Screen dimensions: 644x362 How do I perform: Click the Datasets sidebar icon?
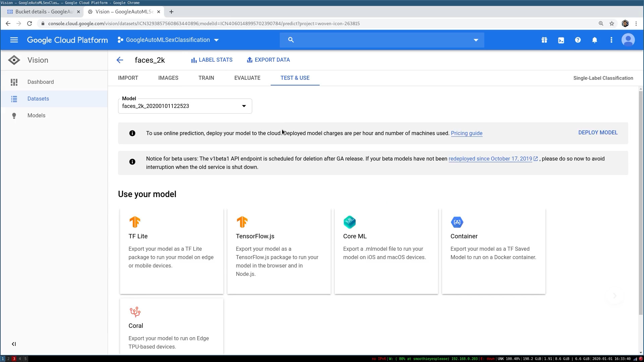click(14, 99)
